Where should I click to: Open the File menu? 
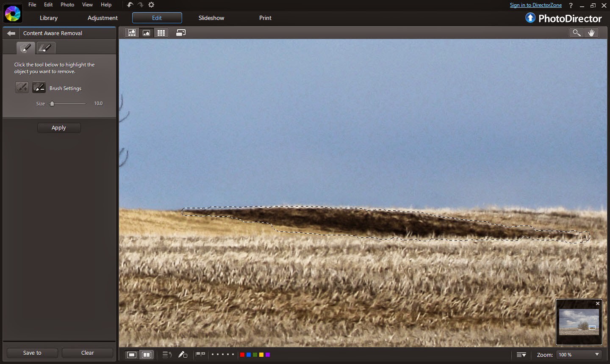[32, 5]
